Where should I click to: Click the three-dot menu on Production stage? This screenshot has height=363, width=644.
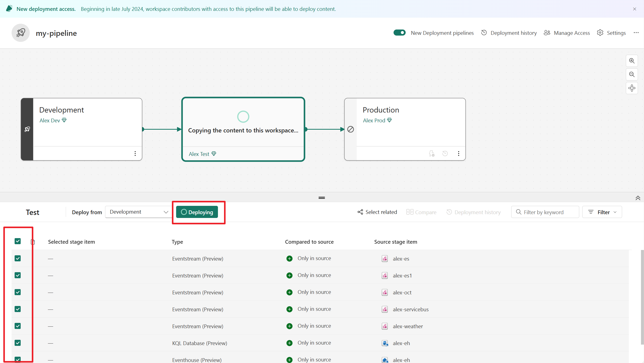click(459, 153)
